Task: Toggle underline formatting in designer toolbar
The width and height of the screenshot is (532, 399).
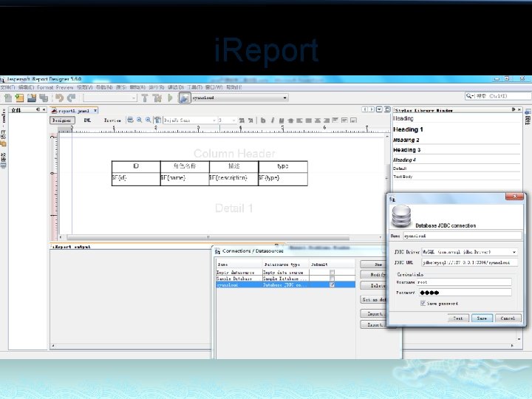Action: [x=282, y=120]
